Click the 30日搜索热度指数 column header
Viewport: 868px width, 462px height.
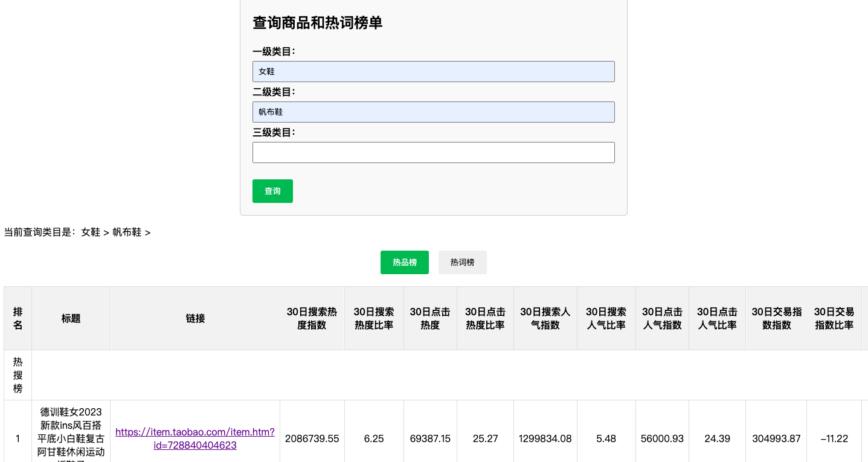[x=312, y=318]
